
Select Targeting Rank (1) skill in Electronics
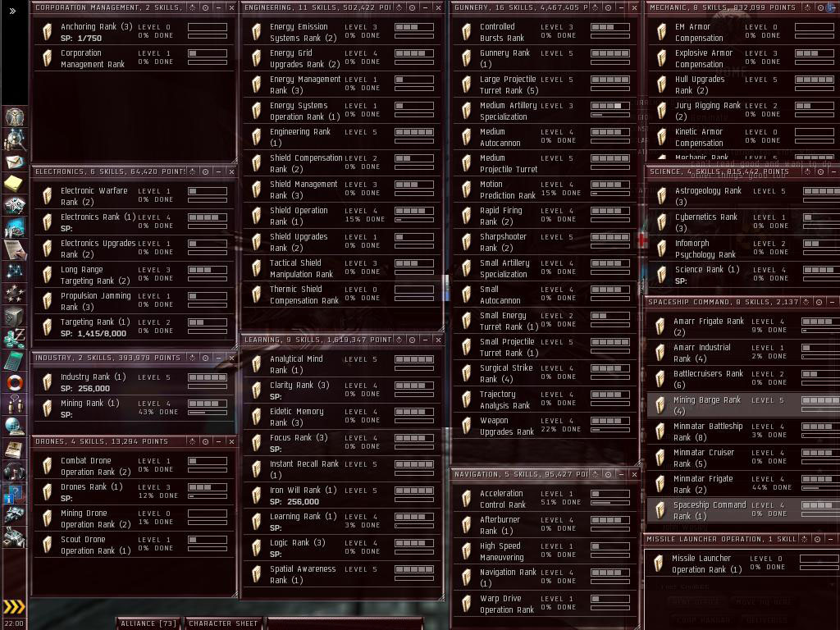point(135,327)
